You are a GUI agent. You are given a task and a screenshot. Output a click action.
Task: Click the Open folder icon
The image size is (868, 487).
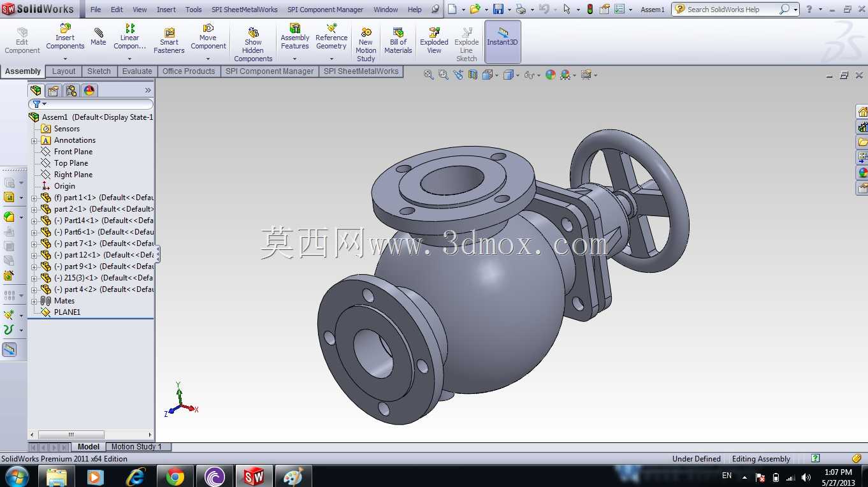[x=475, y=9]
